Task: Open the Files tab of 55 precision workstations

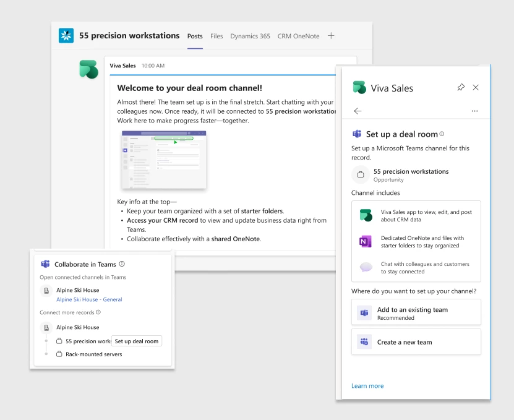Action: click(216, 36)
